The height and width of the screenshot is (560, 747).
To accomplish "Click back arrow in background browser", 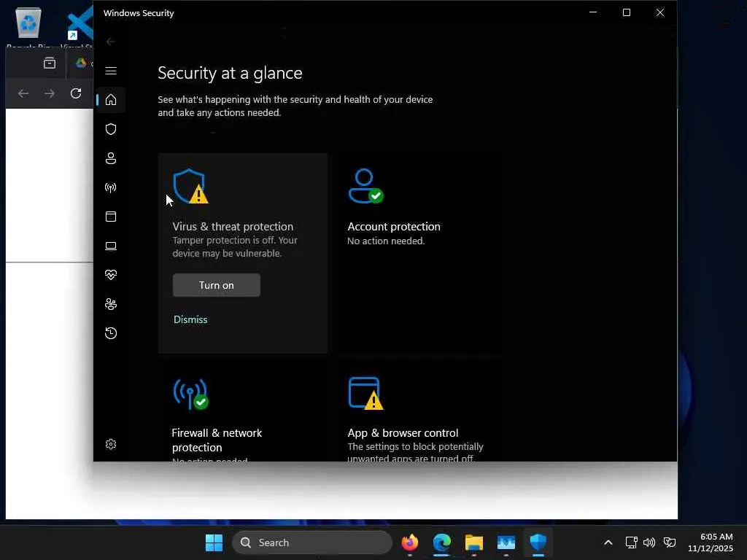I will tap(23, 93).
